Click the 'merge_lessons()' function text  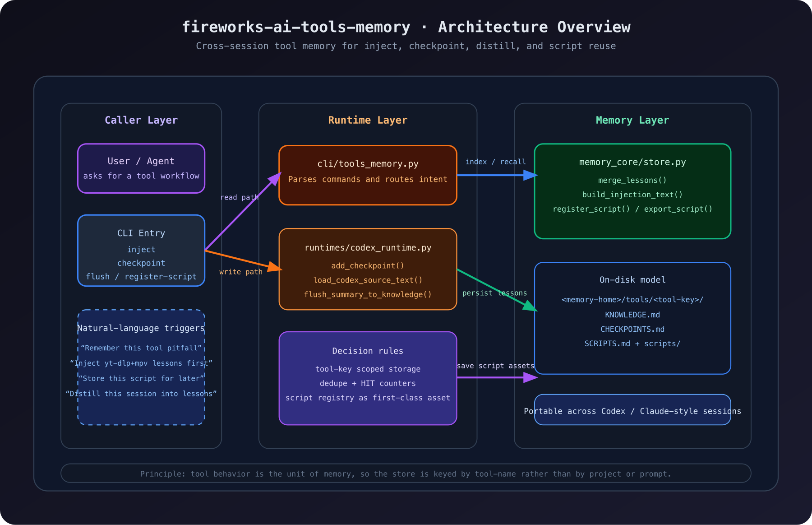[x=632, y=181]
